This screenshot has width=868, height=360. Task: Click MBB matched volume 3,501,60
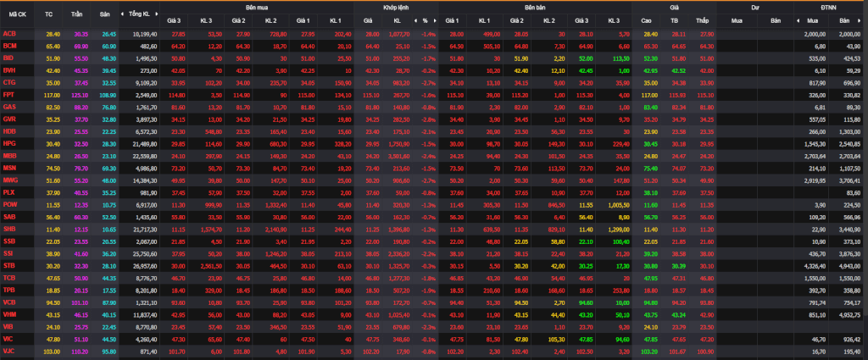pos(397,156)
